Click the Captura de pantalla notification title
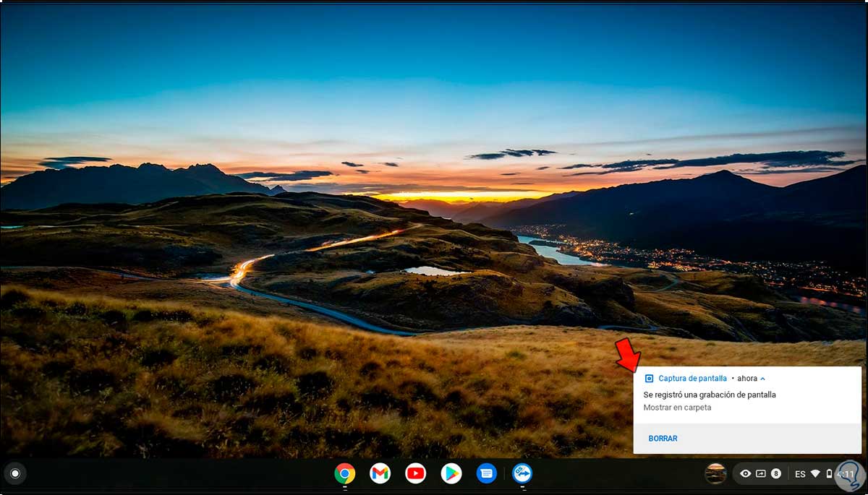The height and width of the screenshot is (495, 868). 693,378
